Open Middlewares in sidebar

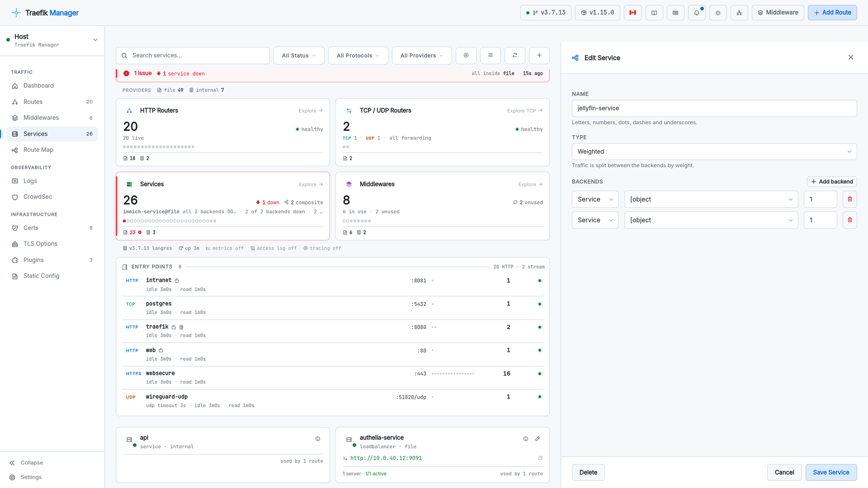tap(52, 118)
